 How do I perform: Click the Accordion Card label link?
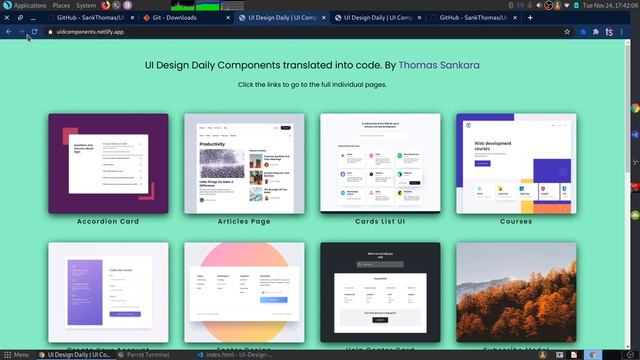click(x=108, y=221)
